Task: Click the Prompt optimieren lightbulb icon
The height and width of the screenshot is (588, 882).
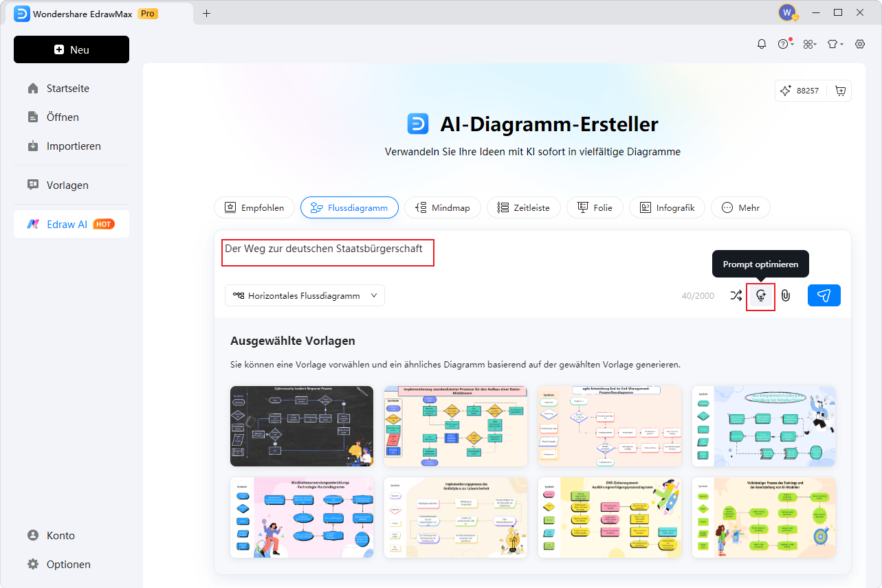Action: [x=760, y=296]
